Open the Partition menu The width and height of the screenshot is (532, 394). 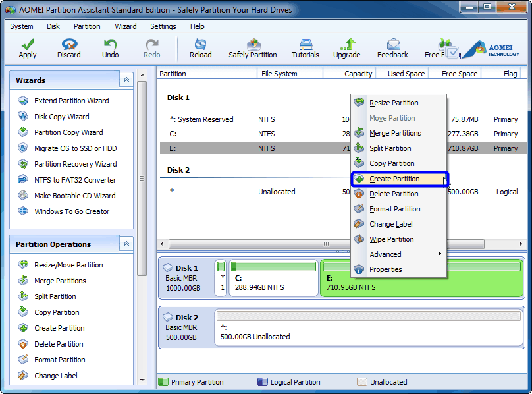point(87,26)
